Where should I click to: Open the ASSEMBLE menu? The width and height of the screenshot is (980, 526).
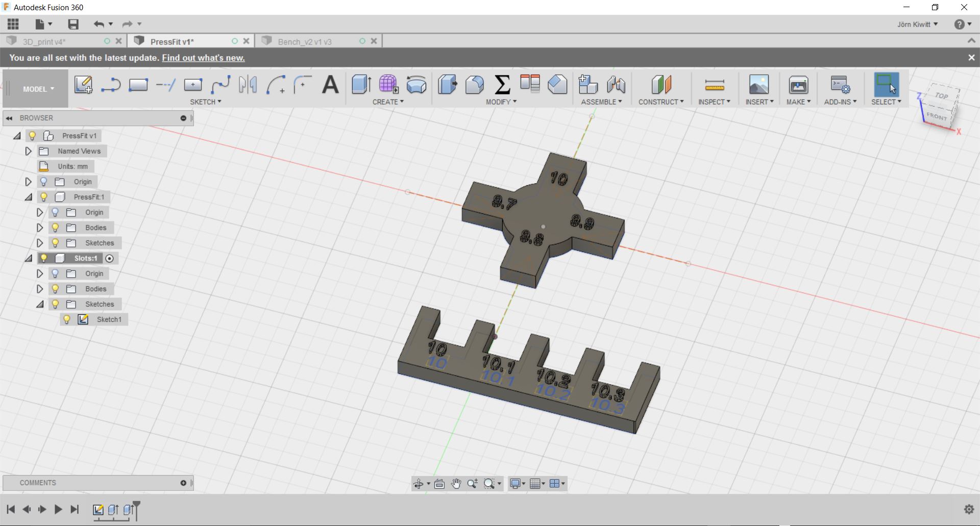click(x=601, y=102)
